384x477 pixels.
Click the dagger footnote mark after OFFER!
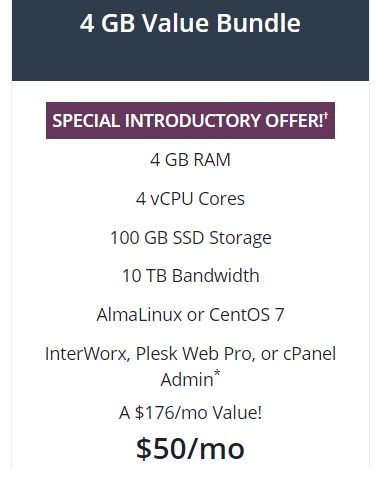click(x=326, y=116)
